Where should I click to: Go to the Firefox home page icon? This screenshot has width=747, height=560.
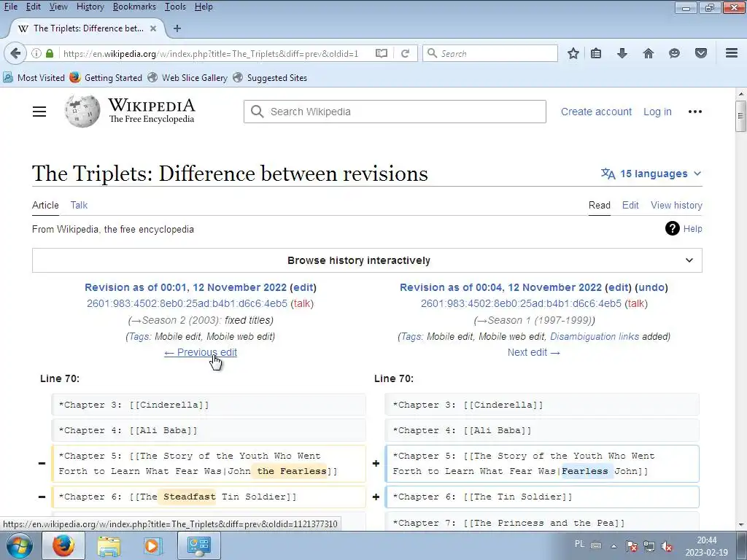pyautogui.click(x=648, y=53)
